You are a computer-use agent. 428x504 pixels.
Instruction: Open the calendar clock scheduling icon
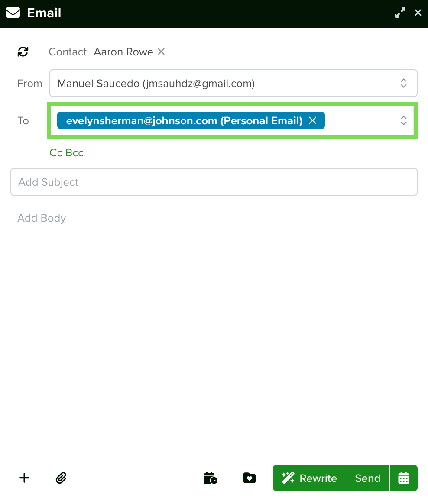click(210, 478)
